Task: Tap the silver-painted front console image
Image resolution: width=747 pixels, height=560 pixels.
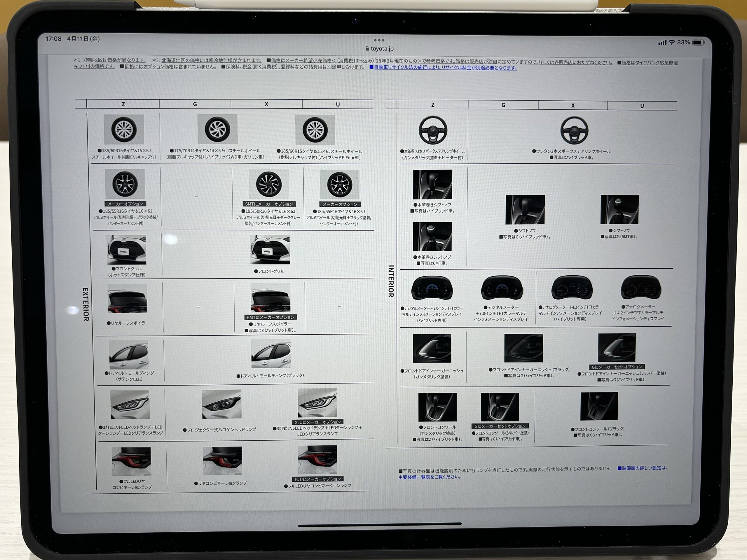Action: coord(500,407)
